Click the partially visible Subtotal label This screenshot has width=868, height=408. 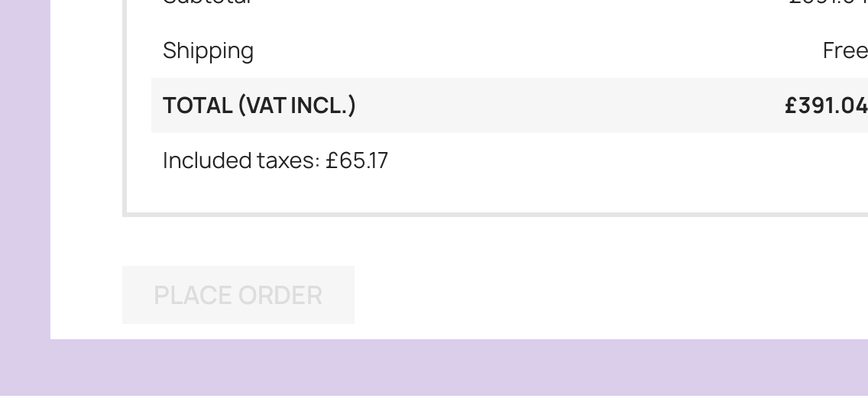206,3
